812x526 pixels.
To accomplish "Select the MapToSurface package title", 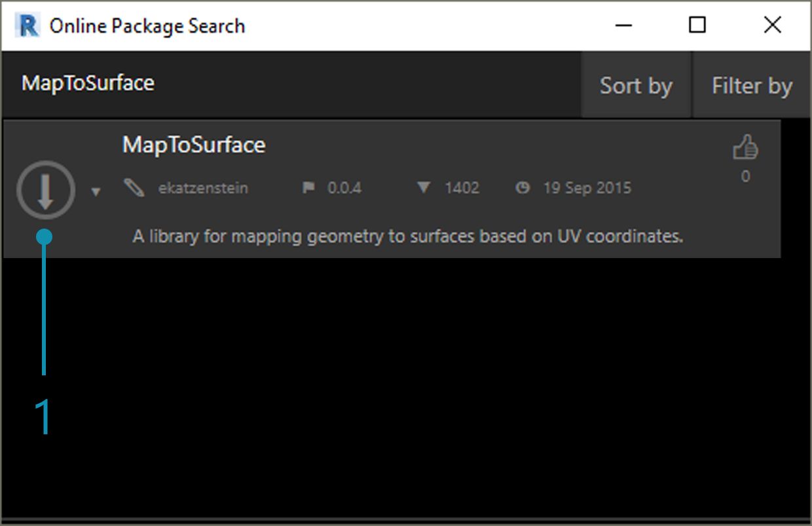I will point(194,145).
